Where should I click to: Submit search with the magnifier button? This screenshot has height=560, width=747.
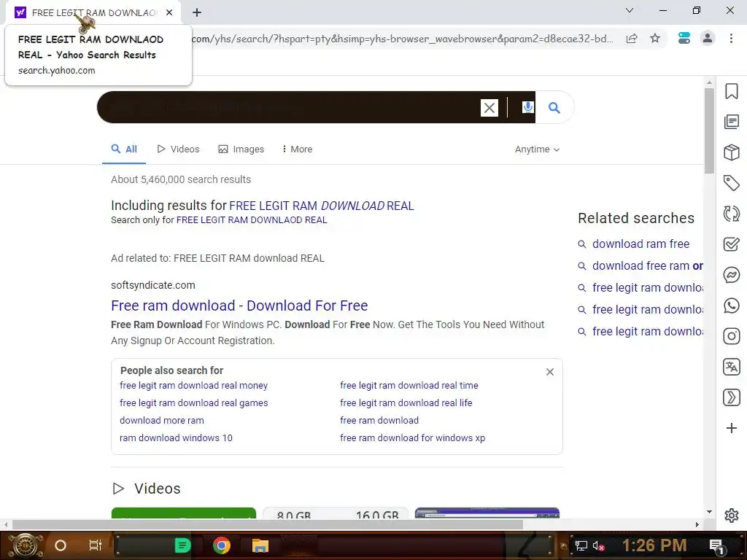pyautogui.click(x=554, y=108)
